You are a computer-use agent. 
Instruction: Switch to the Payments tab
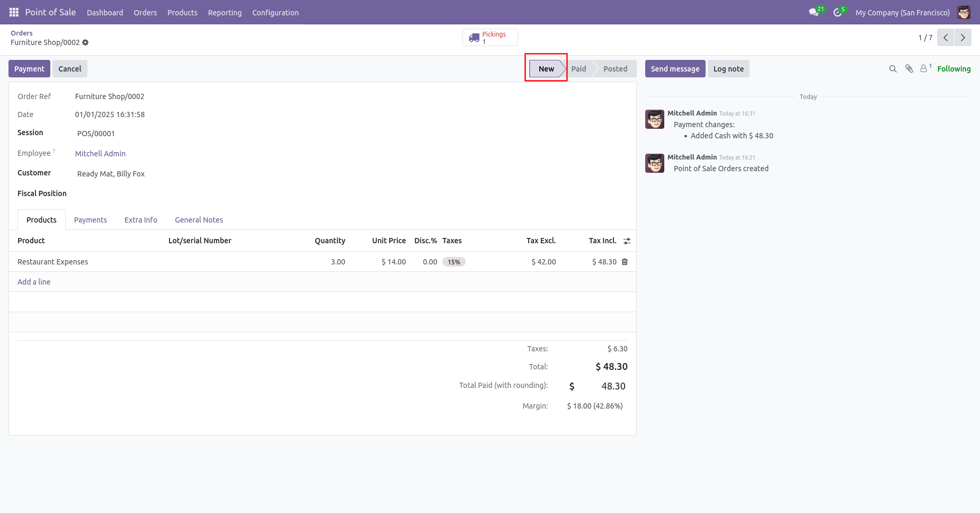91,220
